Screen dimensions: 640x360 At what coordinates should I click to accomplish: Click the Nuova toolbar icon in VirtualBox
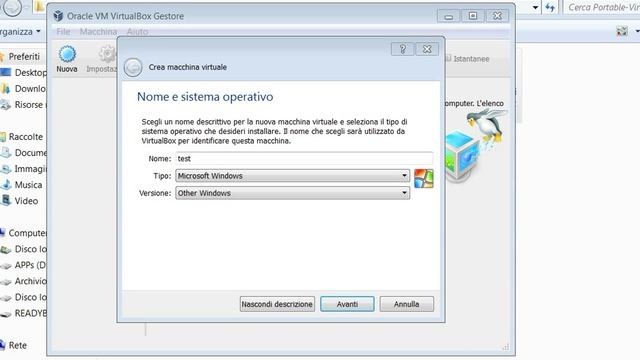coord(67,59)
